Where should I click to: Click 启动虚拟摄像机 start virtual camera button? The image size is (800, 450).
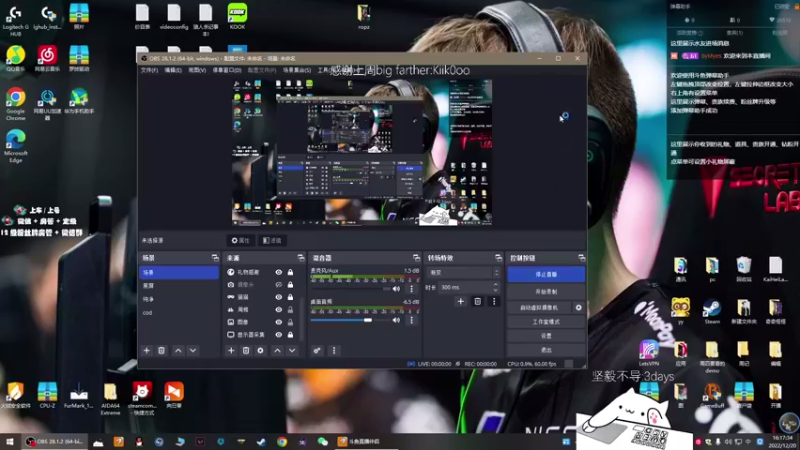click(539, 308)
